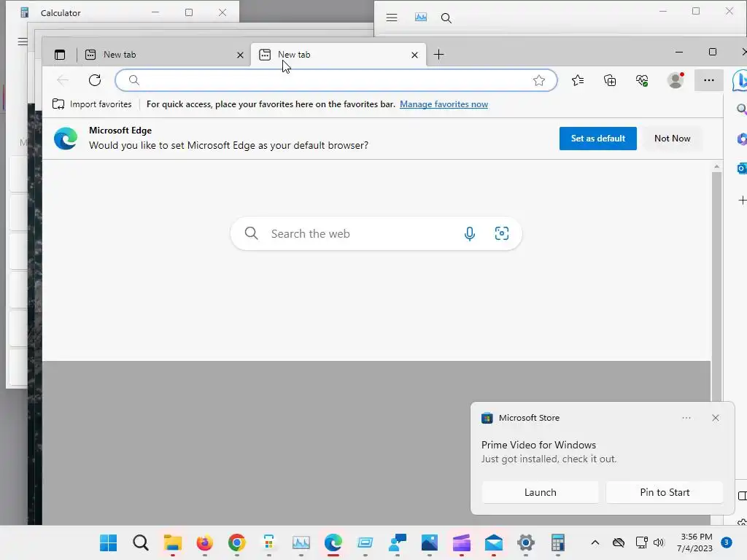This screenshot has width=747, height=560.
Task: Open the Manage favorites now link
Action: (444, 104)
